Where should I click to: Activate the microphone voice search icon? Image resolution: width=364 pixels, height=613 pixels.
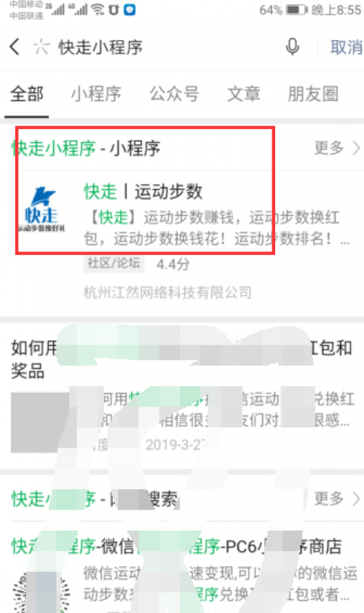tap(292, 47)
